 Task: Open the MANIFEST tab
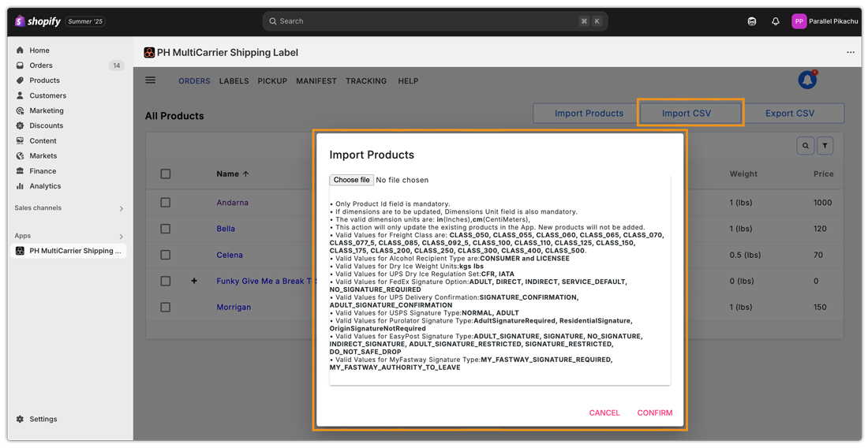[x=316, y=80]
